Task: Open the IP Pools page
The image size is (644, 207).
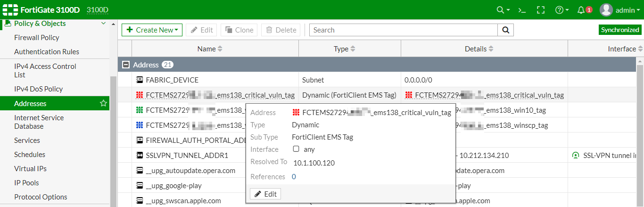Action: coord(26,183)
